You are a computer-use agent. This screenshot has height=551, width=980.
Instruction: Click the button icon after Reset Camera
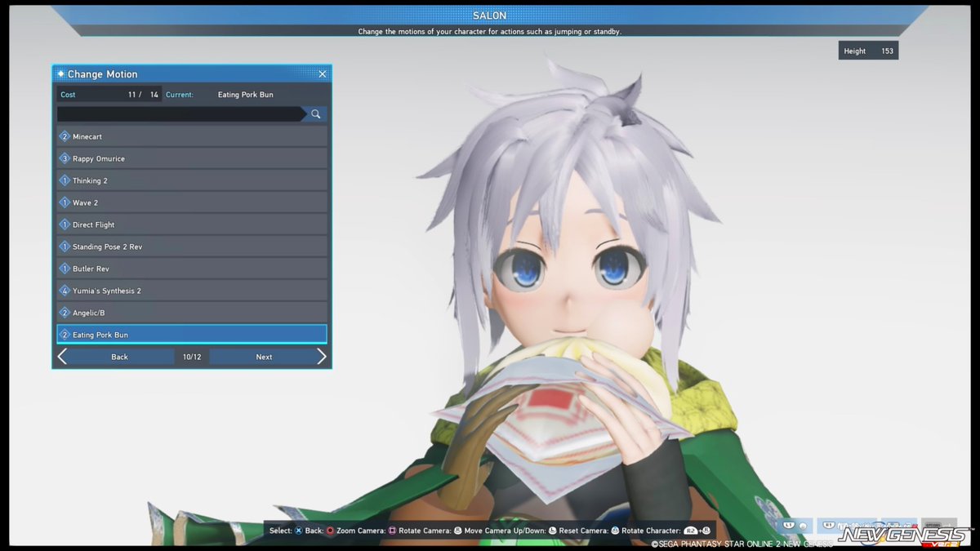coord(615,531)
